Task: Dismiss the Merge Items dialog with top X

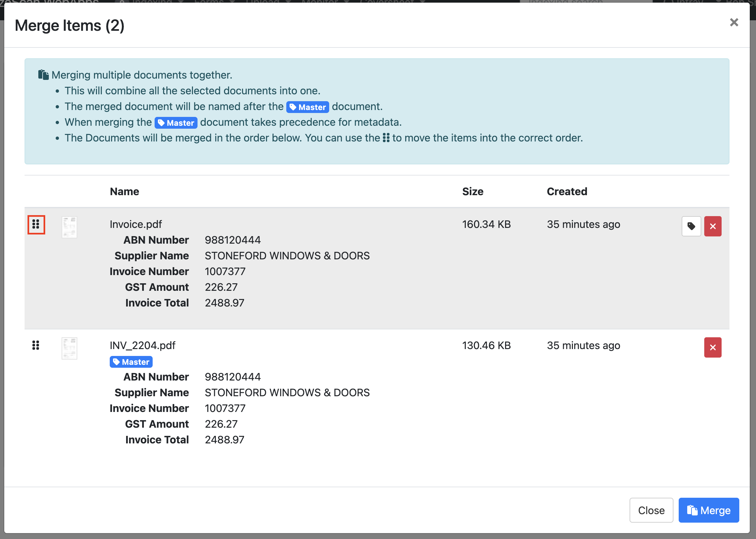Action: pyautogui.click(x=734, y=23)
